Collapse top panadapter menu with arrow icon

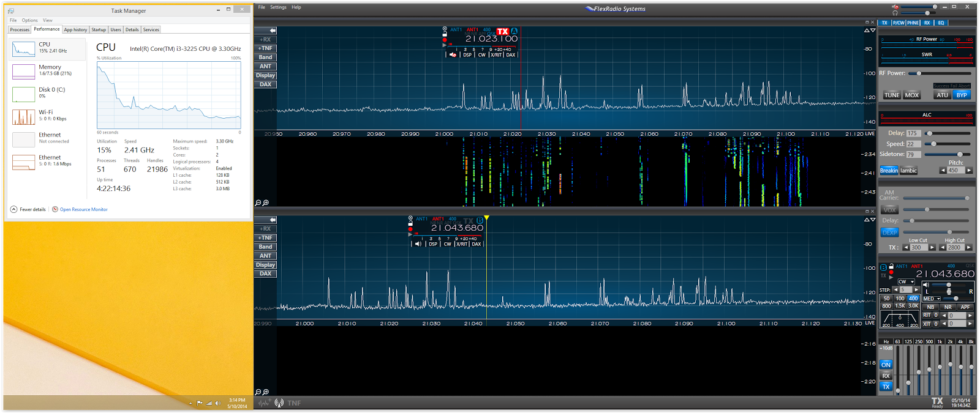(x=273, y=30)
